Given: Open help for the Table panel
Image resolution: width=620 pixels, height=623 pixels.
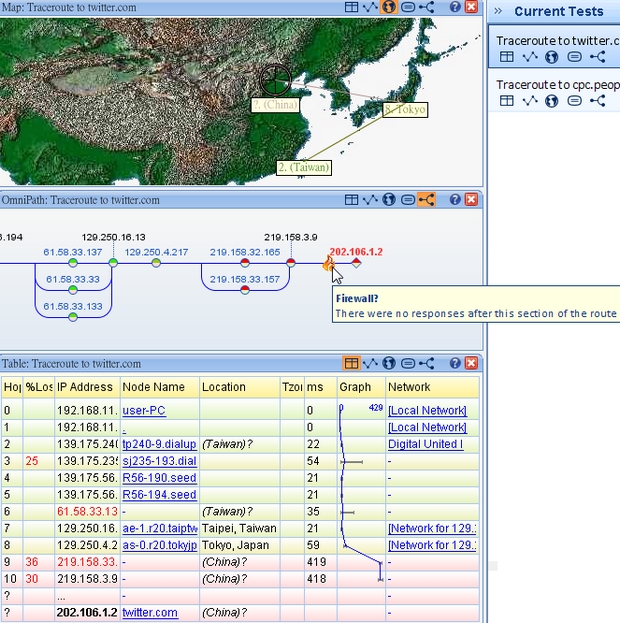Looking at the screenshot, I should tap(455, 363).
